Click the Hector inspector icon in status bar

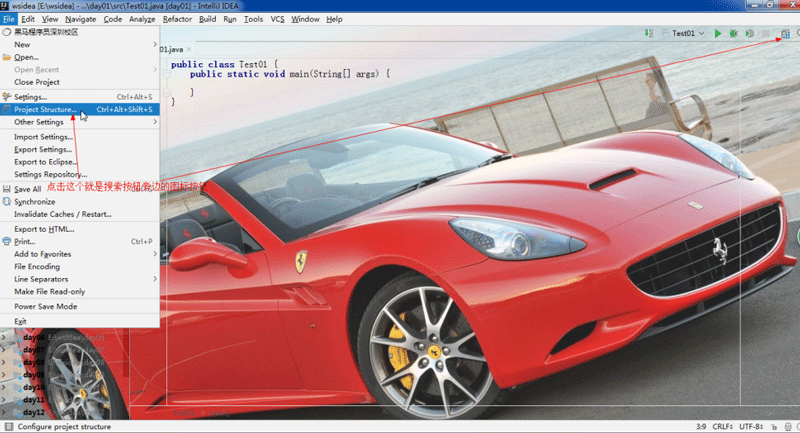click(x=787, y=425)
